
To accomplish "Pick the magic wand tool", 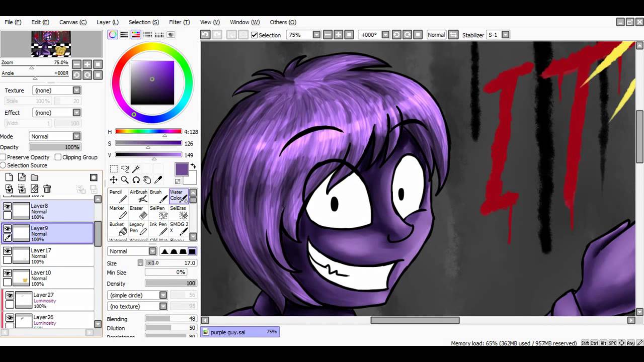I will 136,169.
